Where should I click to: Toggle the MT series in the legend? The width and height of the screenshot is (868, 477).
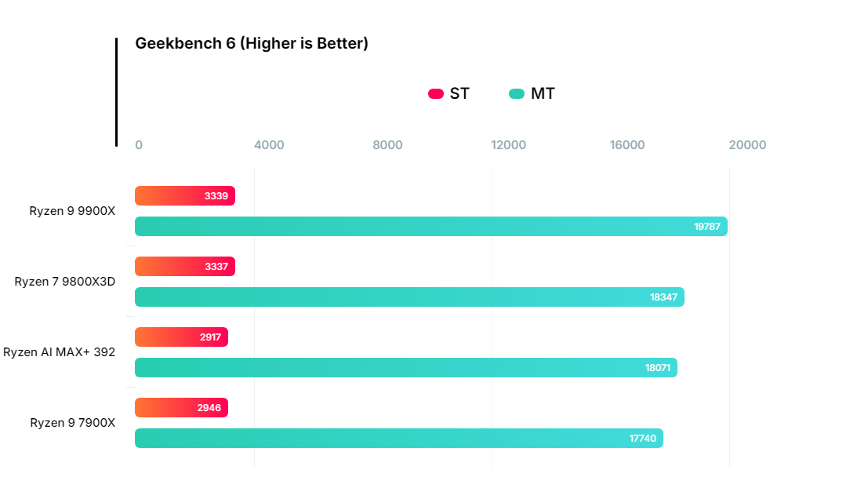click(x=543, y=94)
